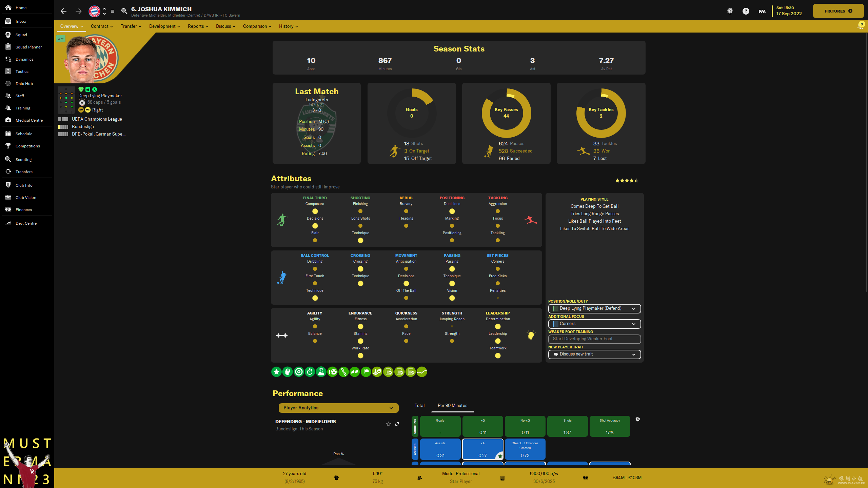
Task: Click the star trait badge icon
Action: 276,372
